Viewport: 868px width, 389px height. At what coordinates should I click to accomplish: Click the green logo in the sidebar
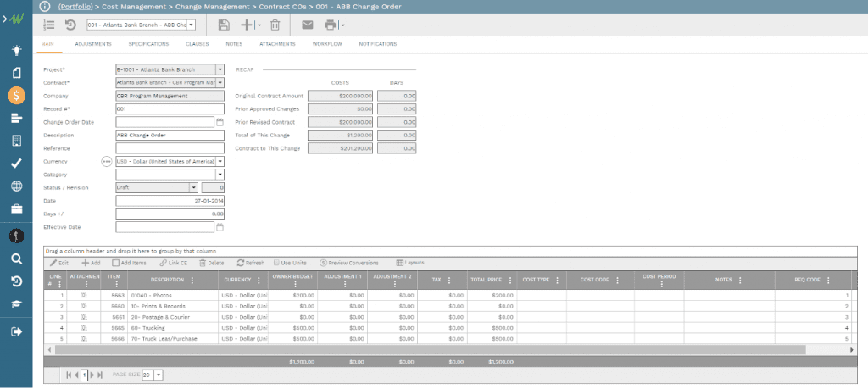coord(15,19)
